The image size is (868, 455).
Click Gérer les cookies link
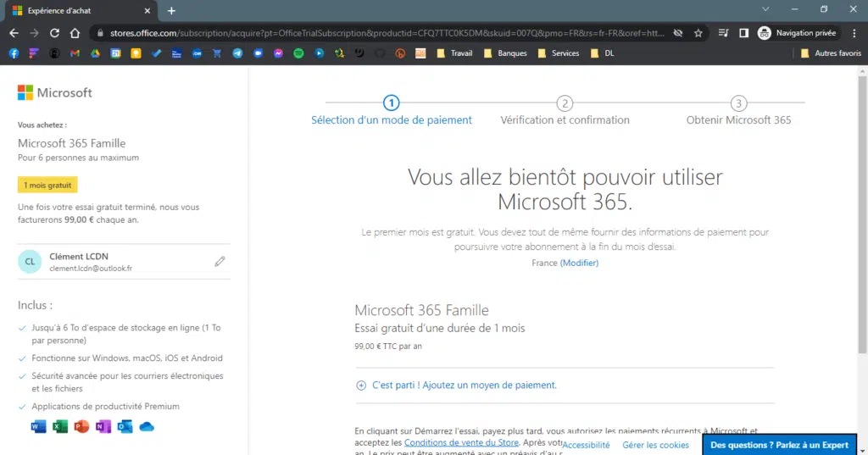(655, 445)
